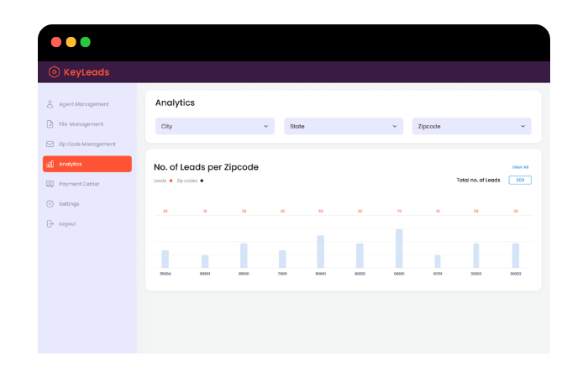The width and height of the screenshot is (588, 378).
Task: Click the View All link
Action: [x=521, y=167]
